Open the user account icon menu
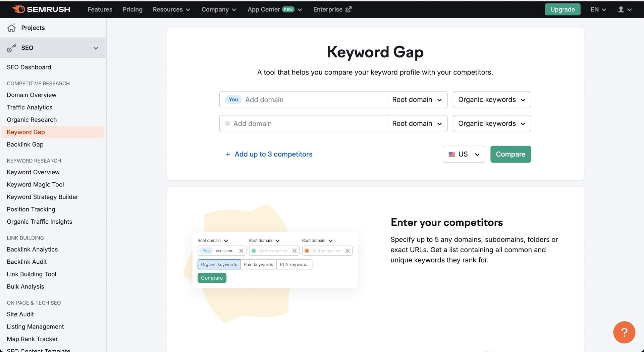 625,9
